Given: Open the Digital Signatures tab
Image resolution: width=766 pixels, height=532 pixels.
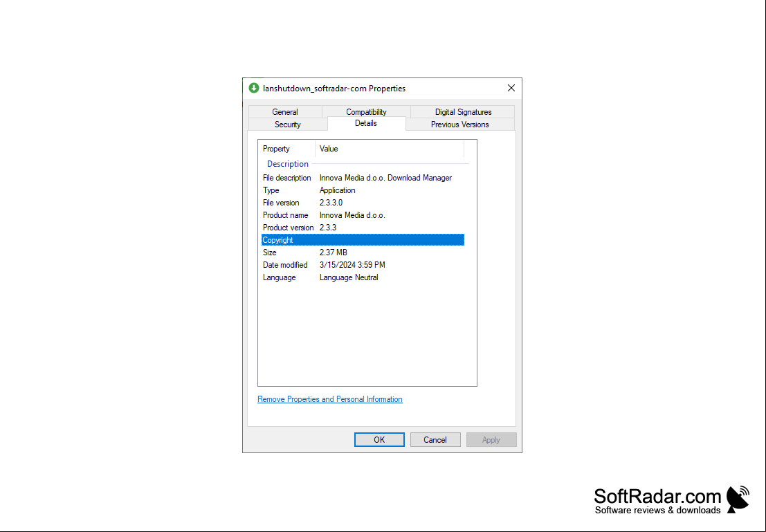Looking at the screenshot, I should pos(463,112).
